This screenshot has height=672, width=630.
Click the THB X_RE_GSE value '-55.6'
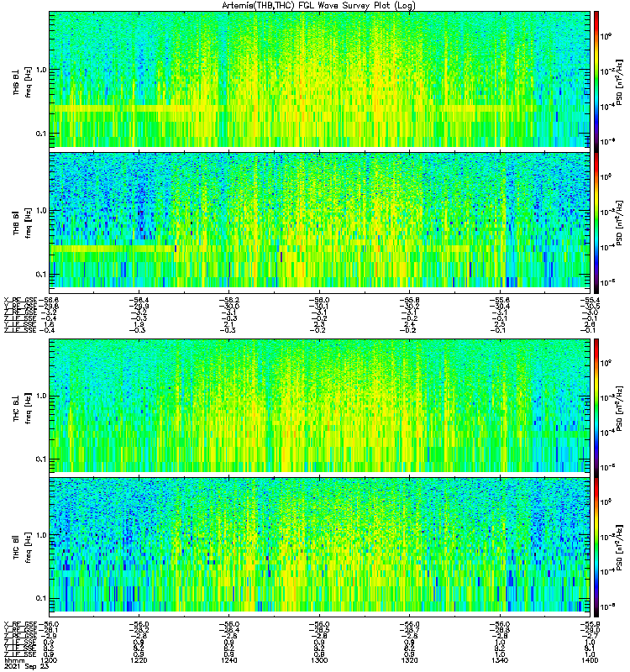(499, 300)
